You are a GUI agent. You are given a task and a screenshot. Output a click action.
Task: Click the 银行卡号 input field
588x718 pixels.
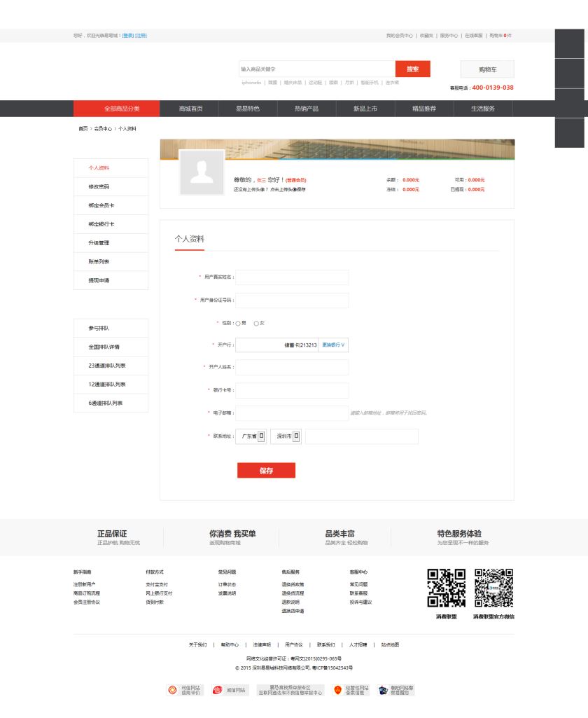tap(292, 390)
